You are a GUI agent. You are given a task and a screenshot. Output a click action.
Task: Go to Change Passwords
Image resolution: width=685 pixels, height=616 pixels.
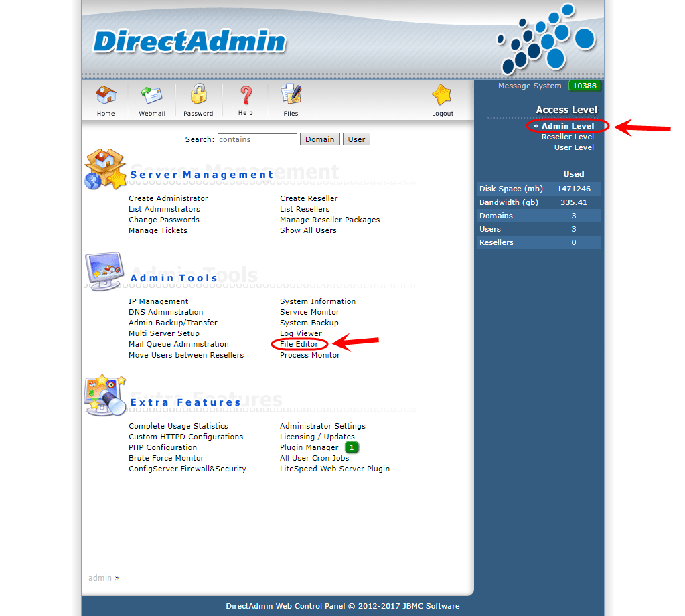[x=164, y=220]
